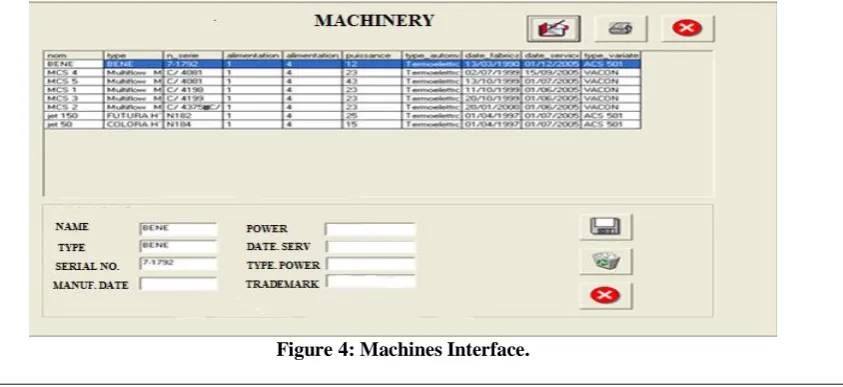Focus the POWER input field

point(370,230)
